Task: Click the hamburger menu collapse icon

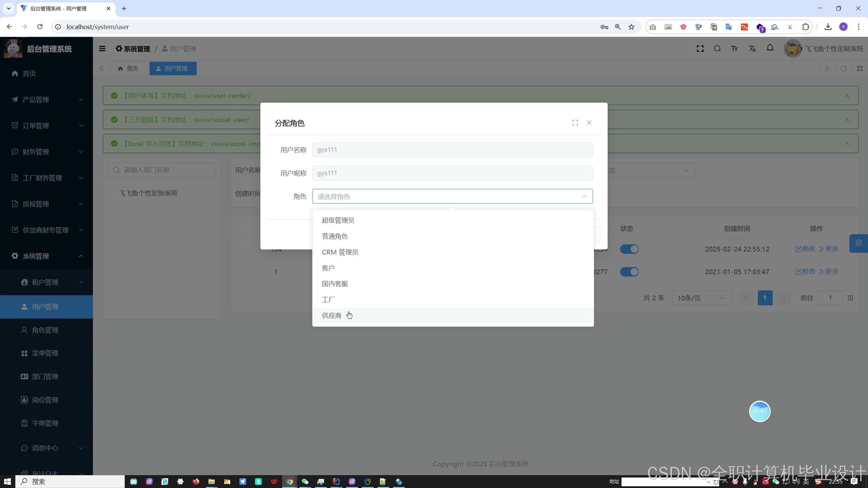Action: [102, 49]
